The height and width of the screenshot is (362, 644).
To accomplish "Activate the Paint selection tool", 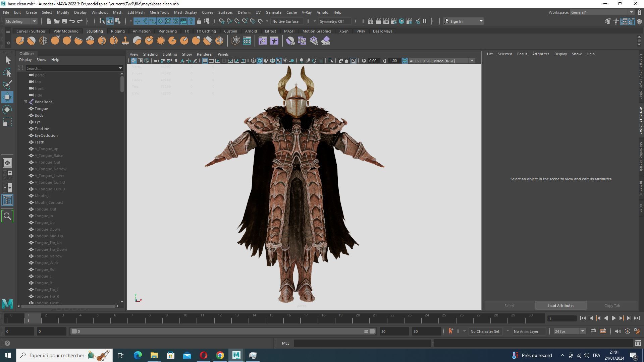I will (x=7, y=85).
